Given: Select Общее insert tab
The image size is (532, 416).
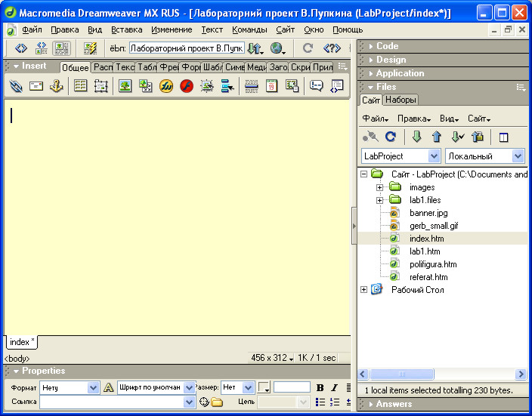Looking at the screenshot, I should 76,67.
